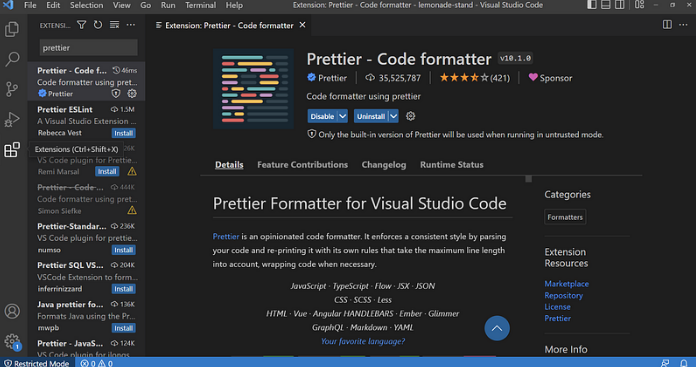Click the extensions search box
696x367 pixels.
click(x=88, y=47)
